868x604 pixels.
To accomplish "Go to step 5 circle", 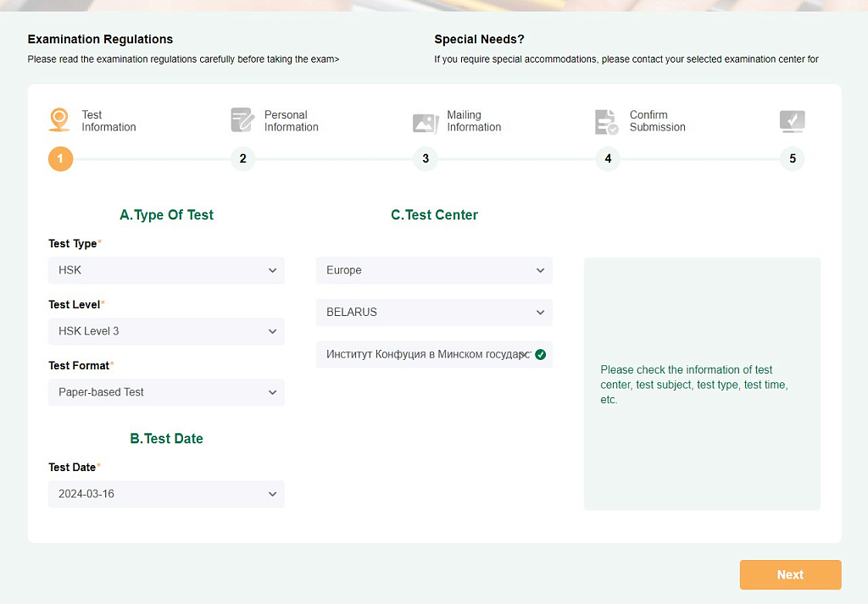I will click(x=793, y=158).
